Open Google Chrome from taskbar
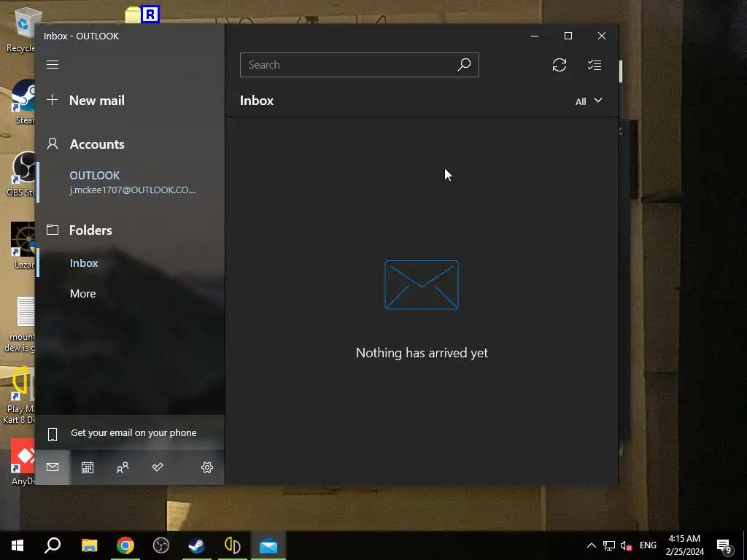 click(125, 545)
